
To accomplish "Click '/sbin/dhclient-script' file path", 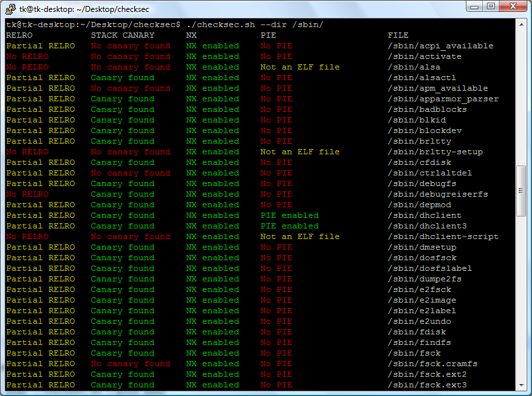I will tap(443, 236).
